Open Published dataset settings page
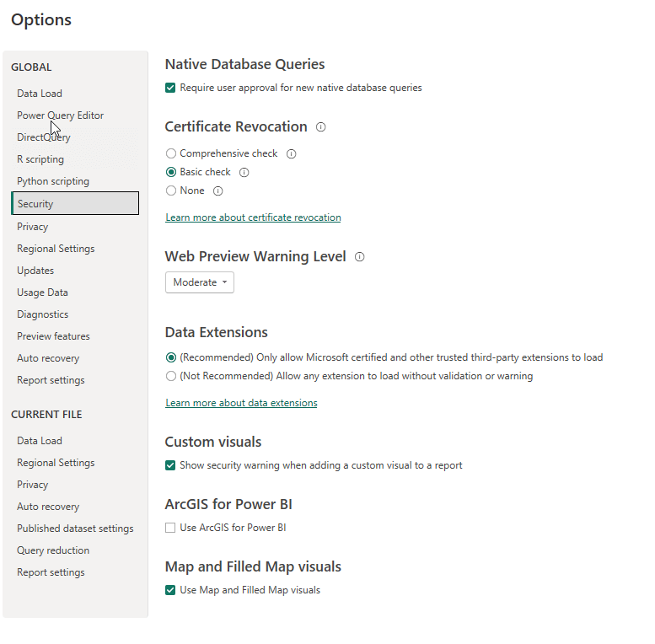 [75, 529]
